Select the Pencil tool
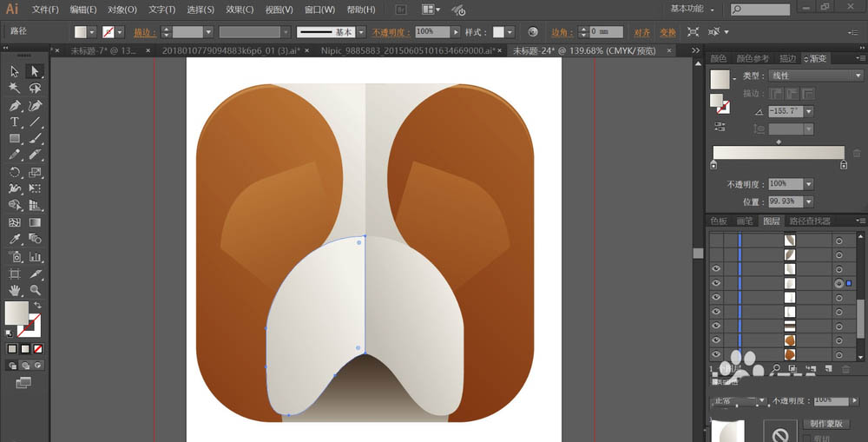This screenshot has width=868, height=442. 15,155
